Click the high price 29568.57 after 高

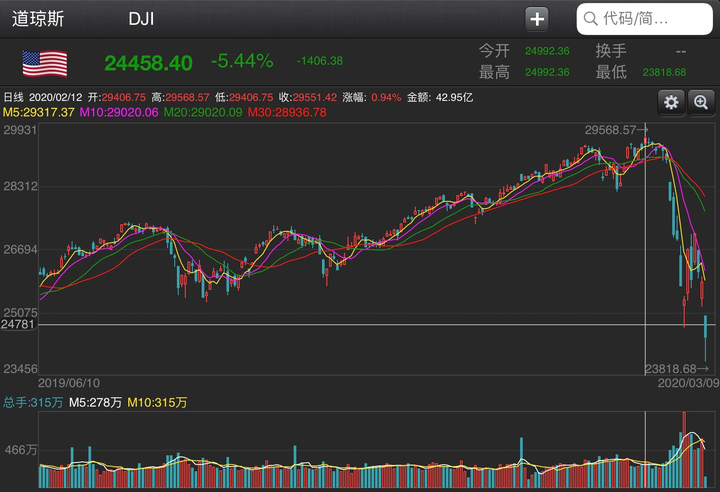[187, 97]
